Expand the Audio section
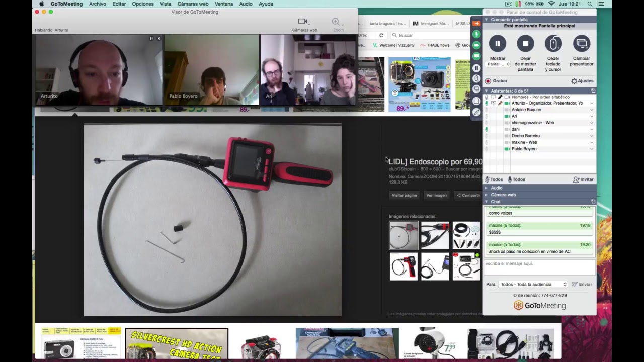The image size is (644, 362). click(486, 188)
